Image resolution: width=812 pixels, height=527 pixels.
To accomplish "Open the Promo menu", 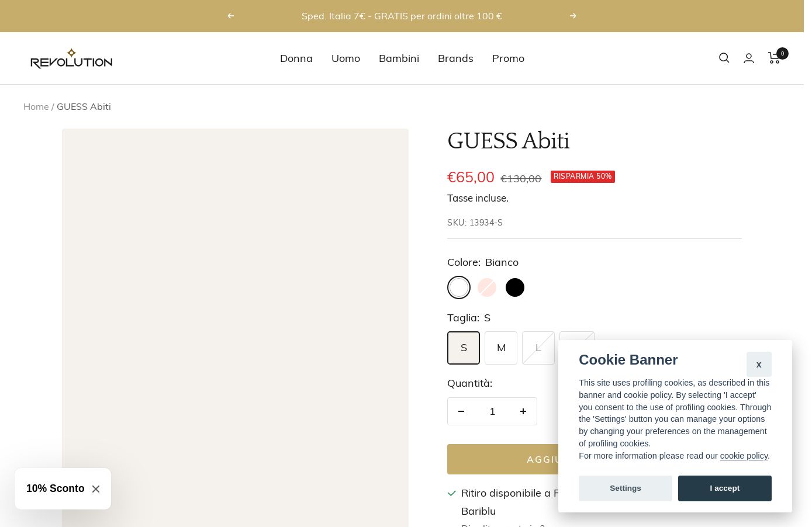I will [508, 58].
